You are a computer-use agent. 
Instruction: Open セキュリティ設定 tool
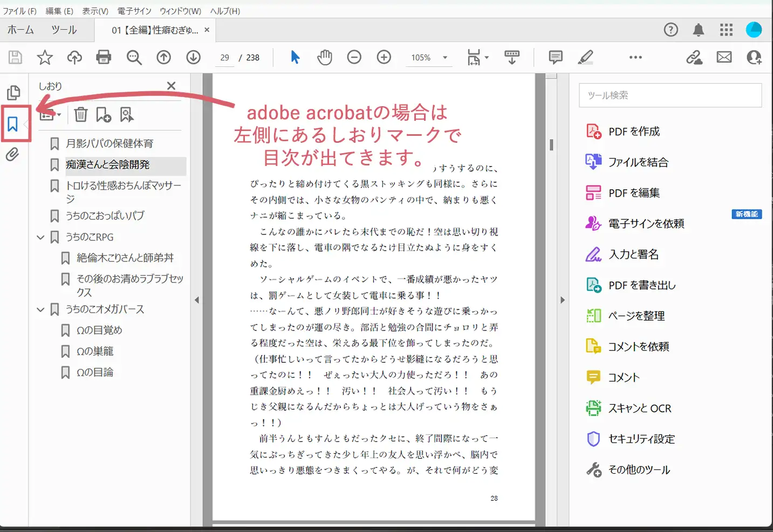pos(631,439)
